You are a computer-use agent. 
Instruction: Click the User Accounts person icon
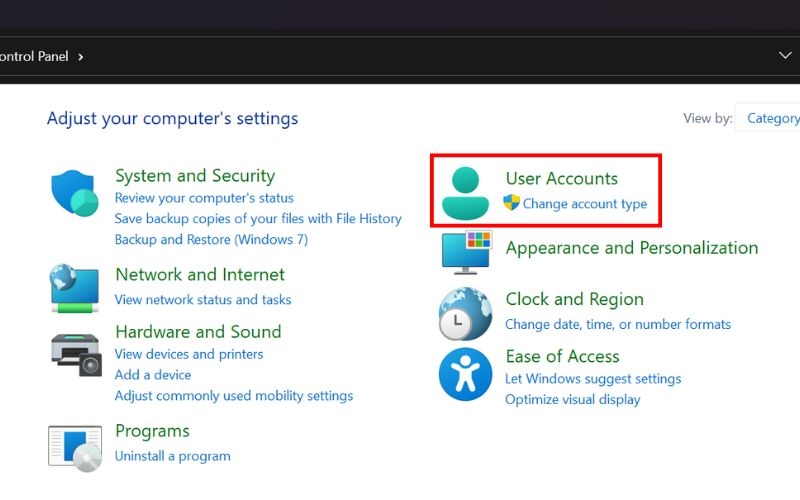click(x=465, y=192)
